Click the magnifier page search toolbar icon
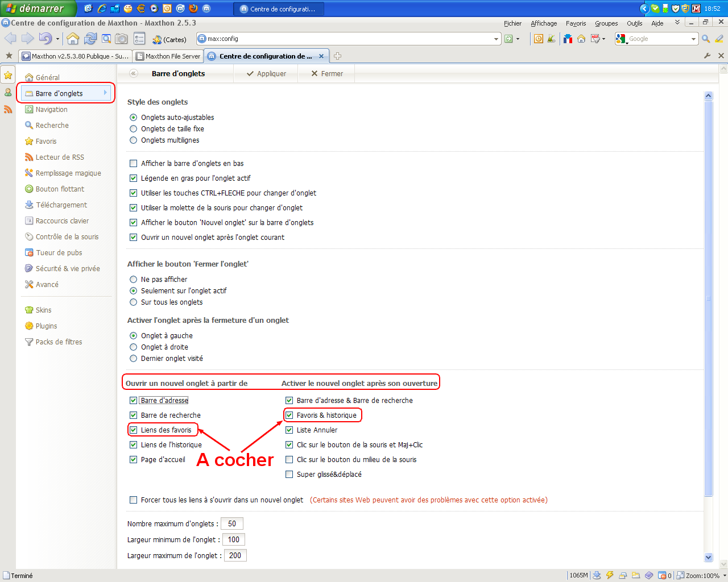Image resolution: width=728 pixels, height=582 pixels. pos(106,39)
